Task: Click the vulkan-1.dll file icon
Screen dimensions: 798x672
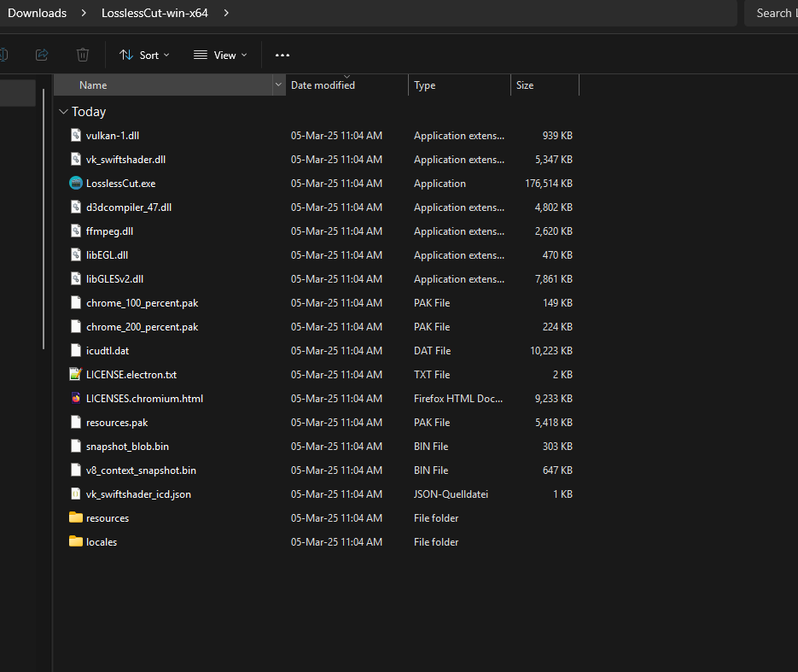Action: [76, 136]
